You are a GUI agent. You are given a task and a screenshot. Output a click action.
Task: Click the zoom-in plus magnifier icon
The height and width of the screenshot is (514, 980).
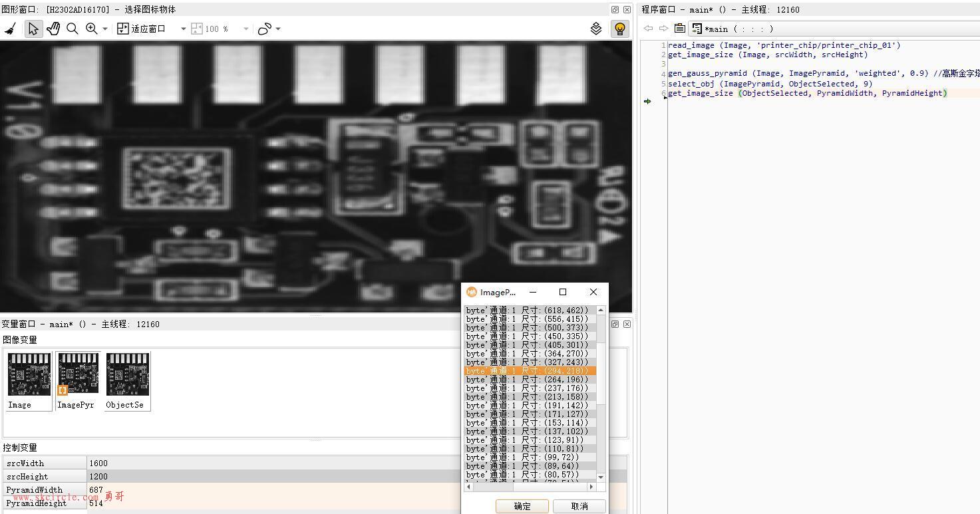92,29
